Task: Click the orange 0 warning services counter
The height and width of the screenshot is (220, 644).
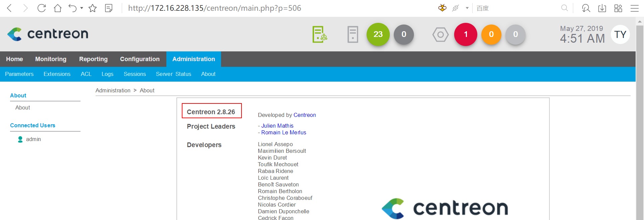Action: (491, 34)
